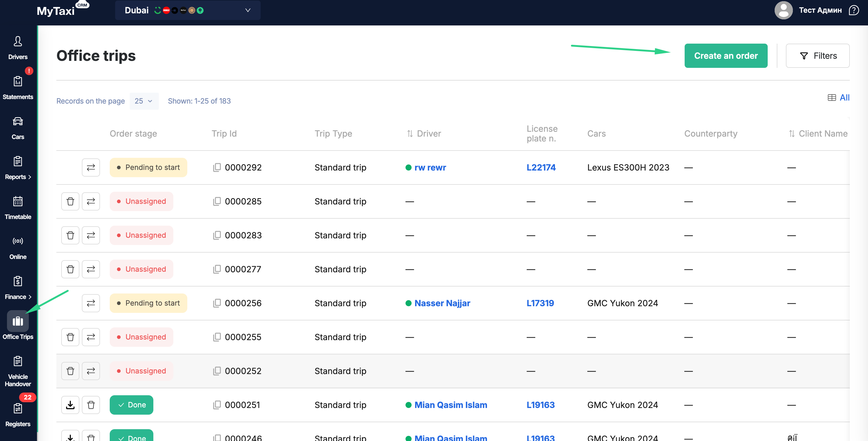Screen dimensions: 868x441
Task: Open the Timetable calendar section
Action: click(18, 208)
